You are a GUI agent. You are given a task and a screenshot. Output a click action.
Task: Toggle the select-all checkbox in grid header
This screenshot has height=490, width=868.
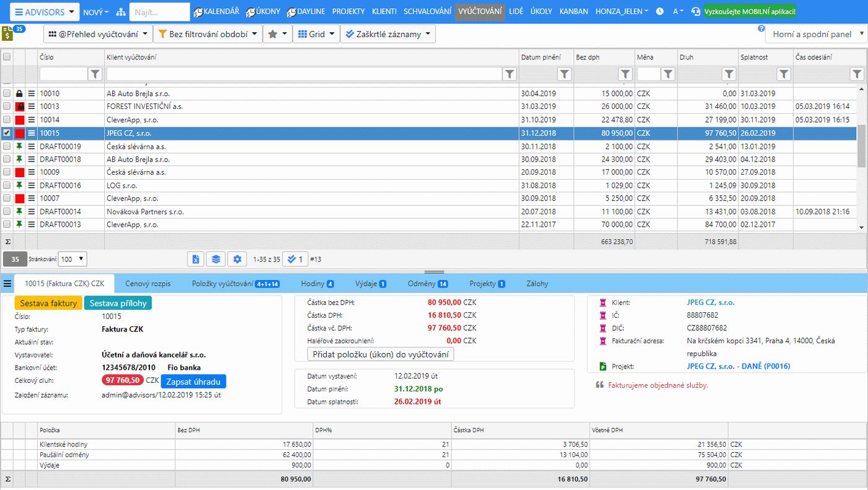click(x=7, y=57)
